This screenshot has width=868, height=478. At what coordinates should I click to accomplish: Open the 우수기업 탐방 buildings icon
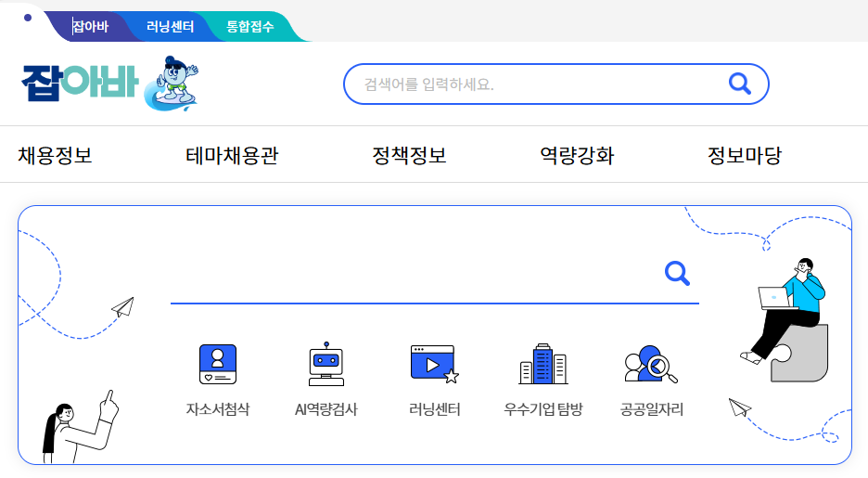point(543,364)
